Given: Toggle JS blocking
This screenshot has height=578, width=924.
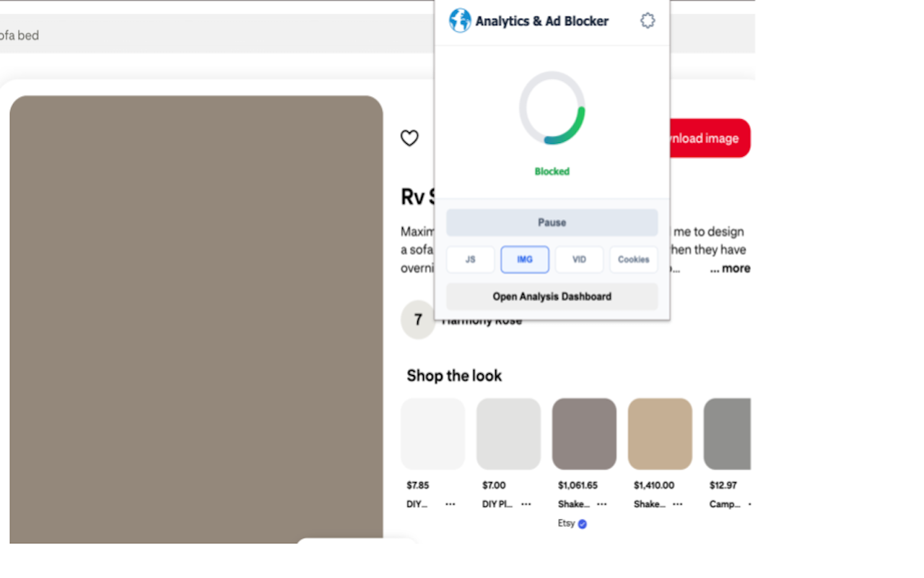Looking at the screenshot, I should [471, 259].
